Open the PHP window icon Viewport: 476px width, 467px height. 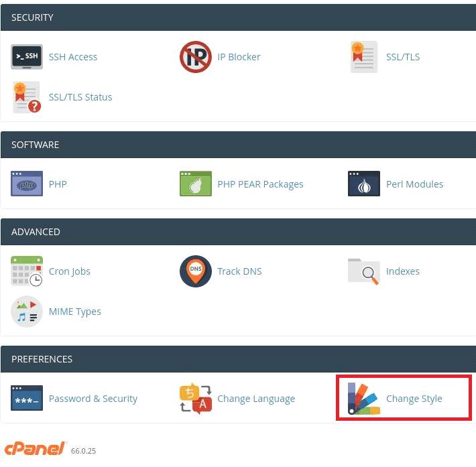(x=27, y=184)
